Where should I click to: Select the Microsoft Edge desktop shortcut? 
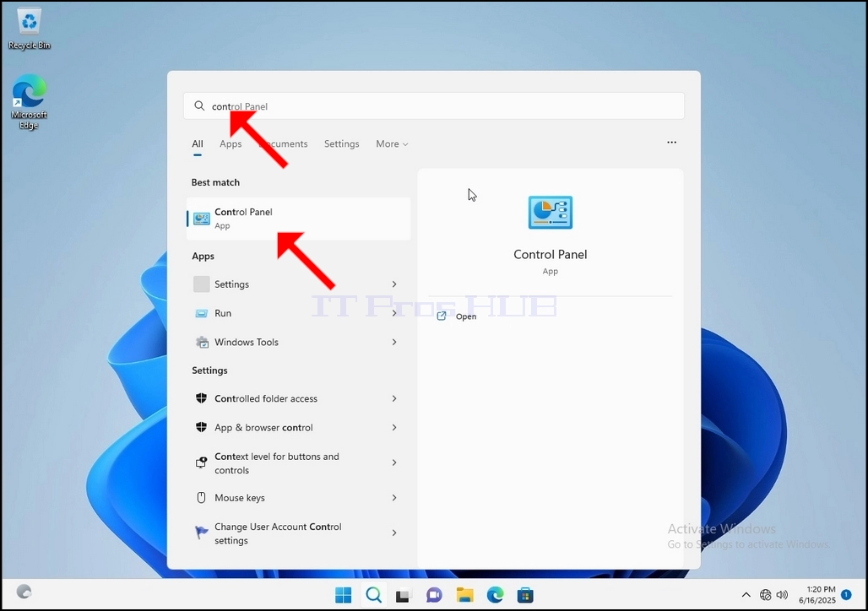click(29, 102)
